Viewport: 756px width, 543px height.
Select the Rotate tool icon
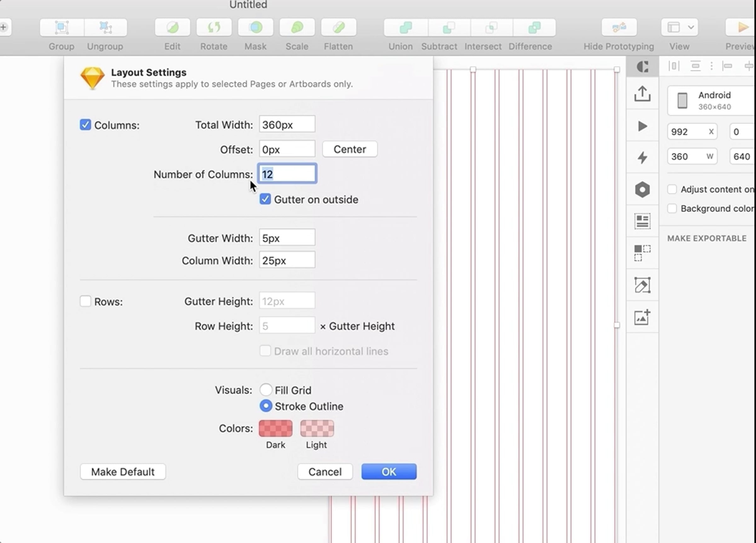[x=214, y=28]
